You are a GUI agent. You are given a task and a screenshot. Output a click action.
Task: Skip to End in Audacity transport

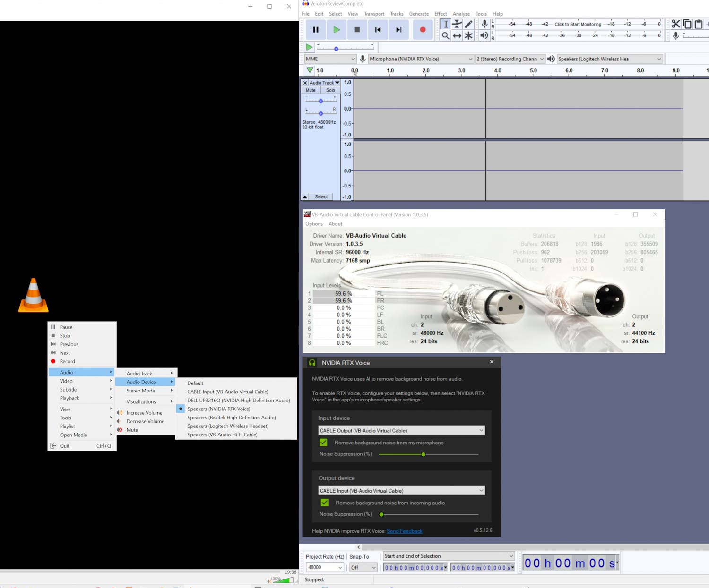click(x=399, y=30)
